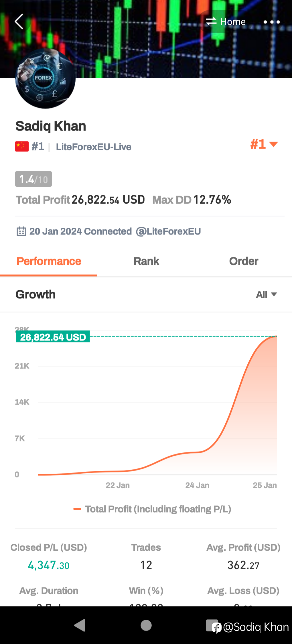
Task: Switch to the Rank tab
Action: (146, 261)
